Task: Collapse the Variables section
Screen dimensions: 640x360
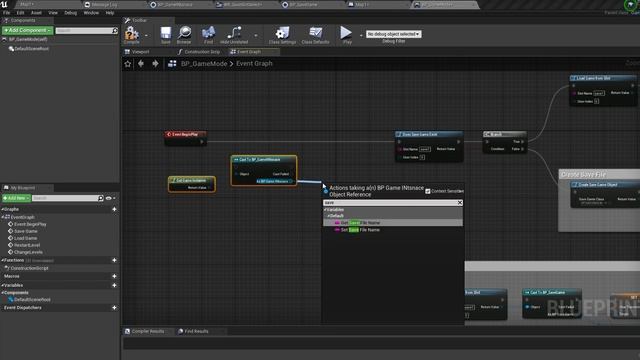Action: pos(2,285)
